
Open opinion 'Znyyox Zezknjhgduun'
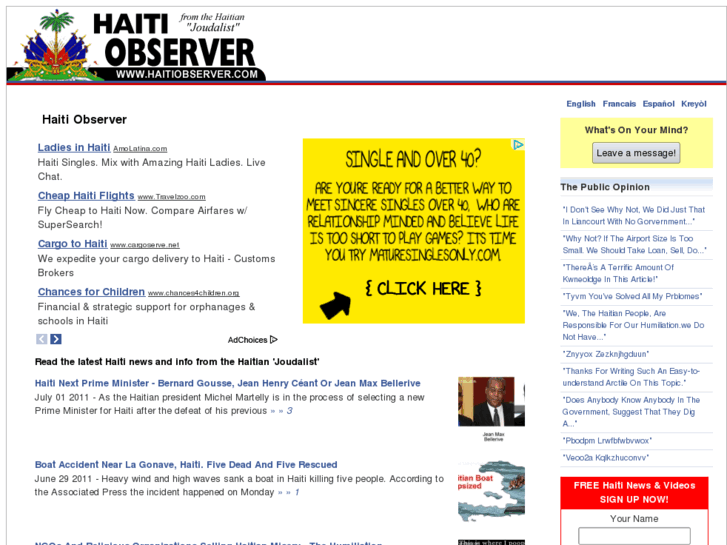606,354
